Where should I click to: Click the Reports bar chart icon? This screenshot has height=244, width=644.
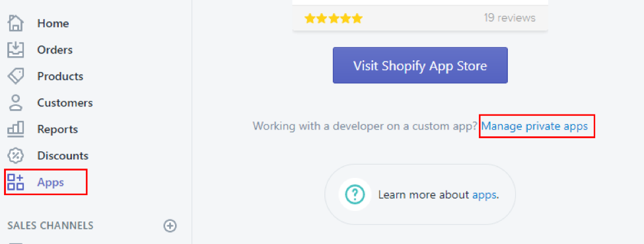point(16,129)
